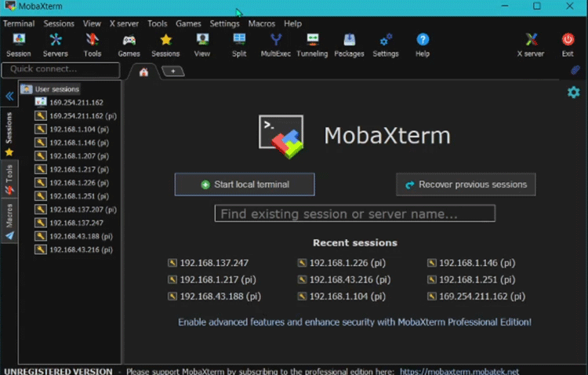Screen dimensions: 588x375
Task: Open the Games toolbar icon
Action: coord(129,45)
